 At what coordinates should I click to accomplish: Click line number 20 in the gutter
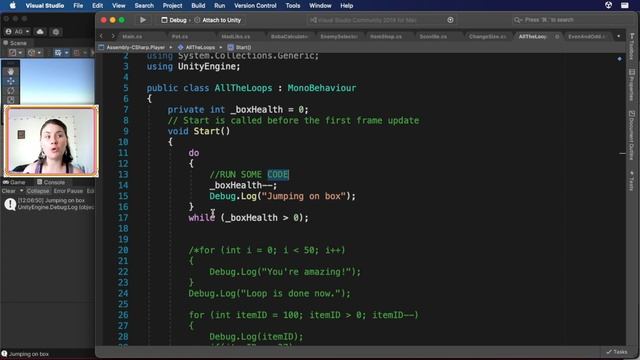click(x=123, y=250)
